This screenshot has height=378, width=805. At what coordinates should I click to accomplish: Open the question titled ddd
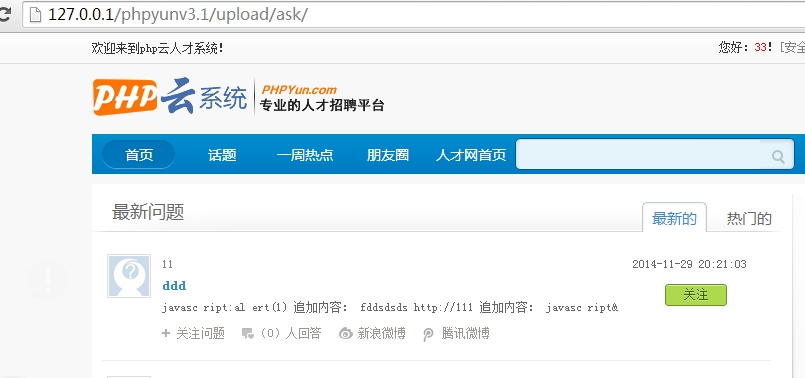(174, 286)
